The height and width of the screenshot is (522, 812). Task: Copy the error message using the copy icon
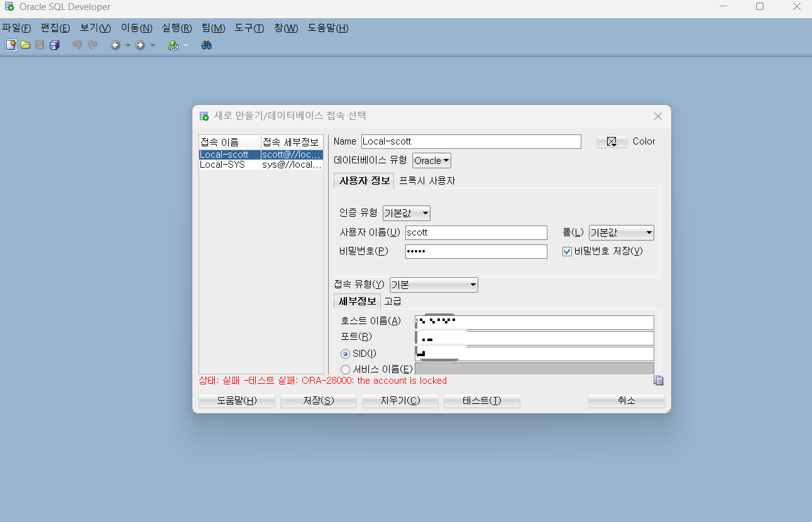click(658, 381)
